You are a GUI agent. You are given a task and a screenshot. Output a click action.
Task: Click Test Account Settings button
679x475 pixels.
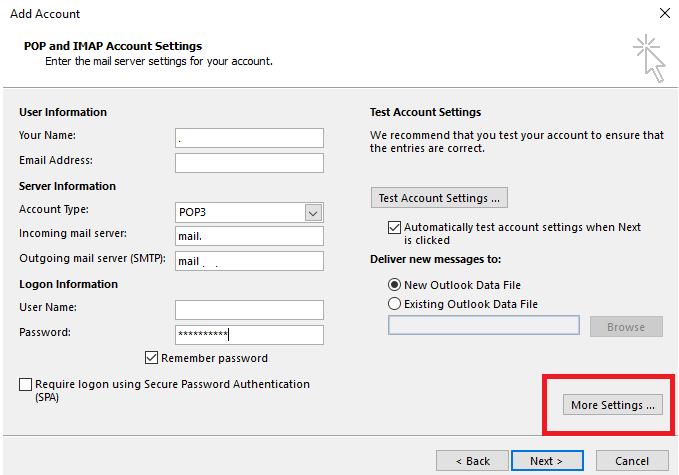[x=440, y=198]
